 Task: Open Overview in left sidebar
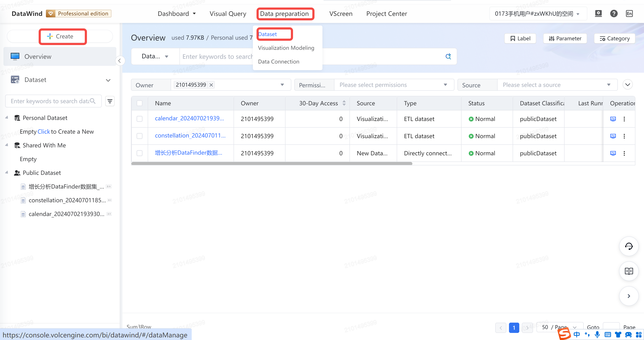point(60,56)
